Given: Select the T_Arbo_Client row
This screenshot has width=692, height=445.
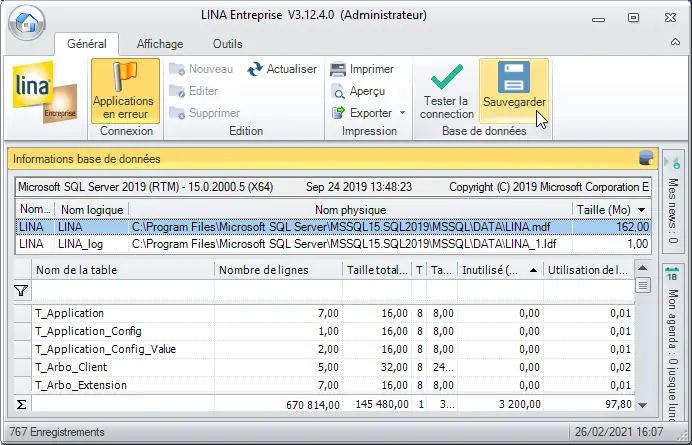Looking at the screenshot, I should pos(324,367).
